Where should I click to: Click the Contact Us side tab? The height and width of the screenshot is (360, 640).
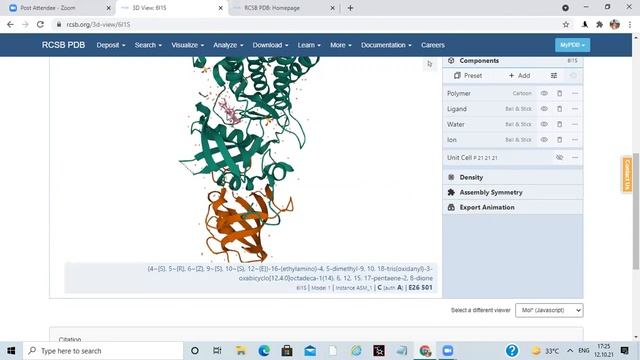[x=627, y=175]
